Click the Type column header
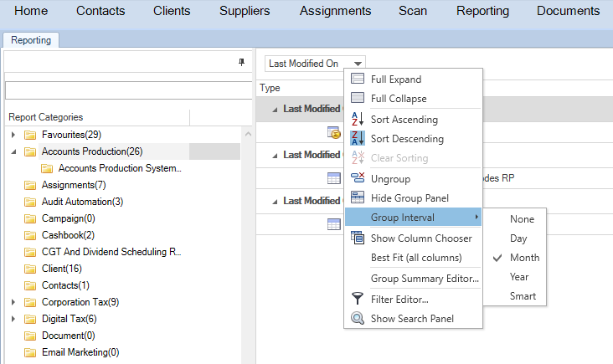613x364 pixels. pos(270,88)
